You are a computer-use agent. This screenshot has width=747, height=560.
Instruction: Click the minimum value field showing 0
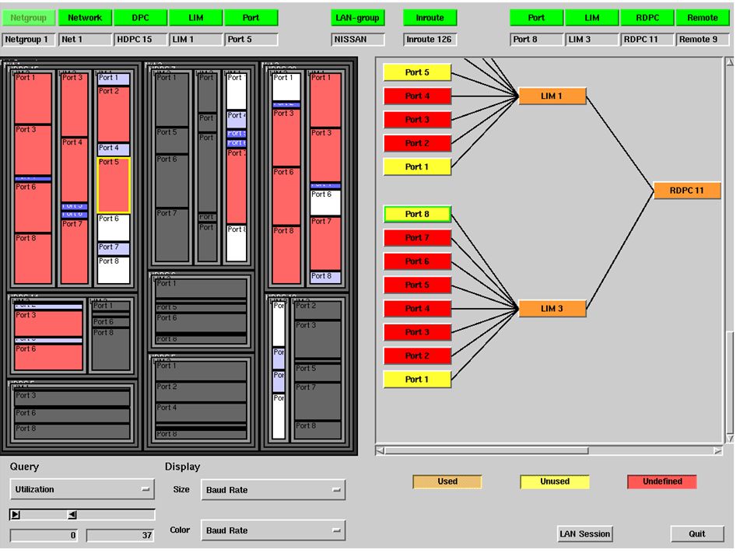pyautogui.click(x=44, y=535)
